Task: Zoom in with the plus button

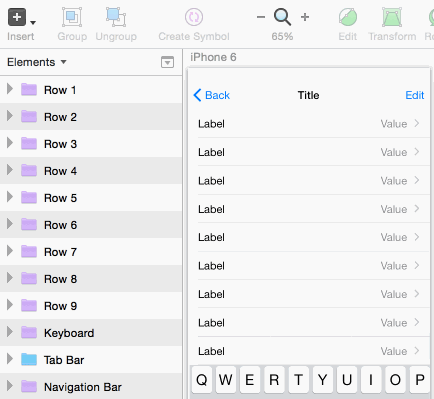Action: pos(305,17)
